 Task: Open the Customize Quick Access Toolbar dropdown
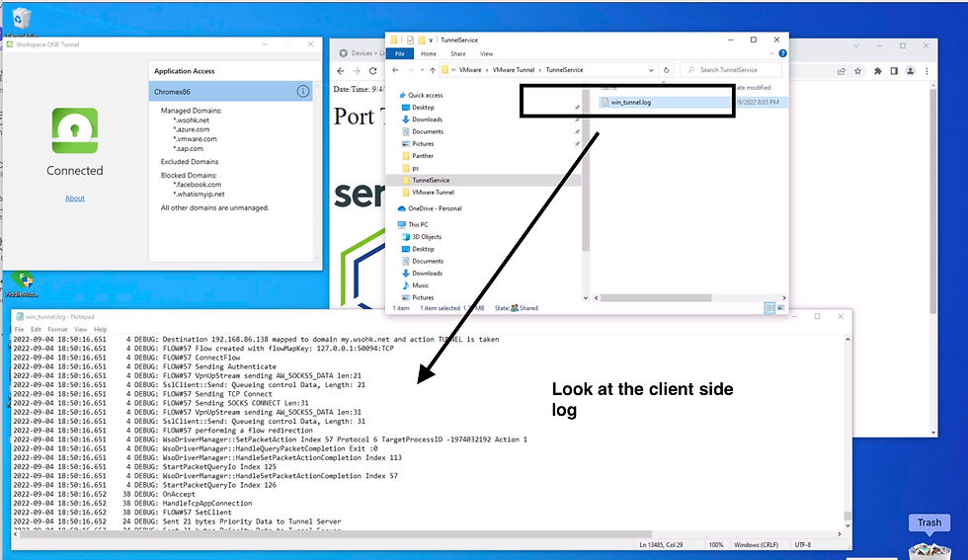431,40
